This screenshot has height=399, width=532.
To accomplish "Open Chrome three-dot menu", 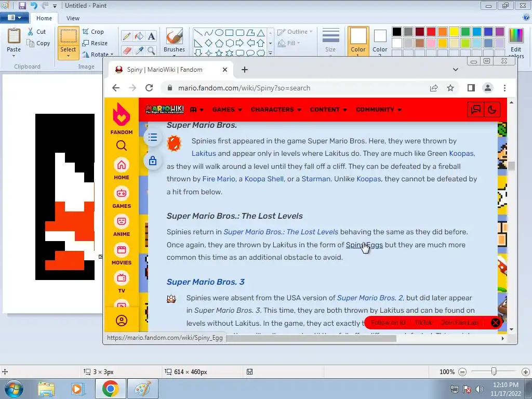I will (x=504, y=88).
